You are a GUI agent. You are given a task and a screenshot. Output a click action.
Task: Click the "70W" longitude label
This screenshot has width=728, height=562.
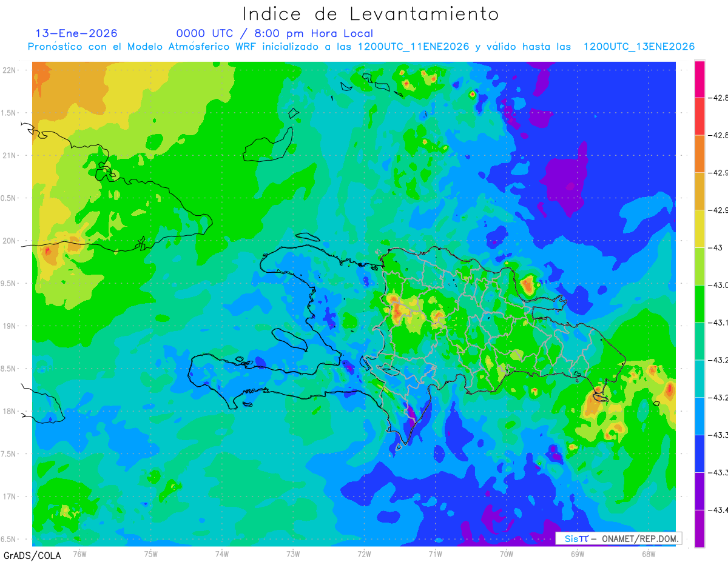pyautogui.click(x=507, y=554)
